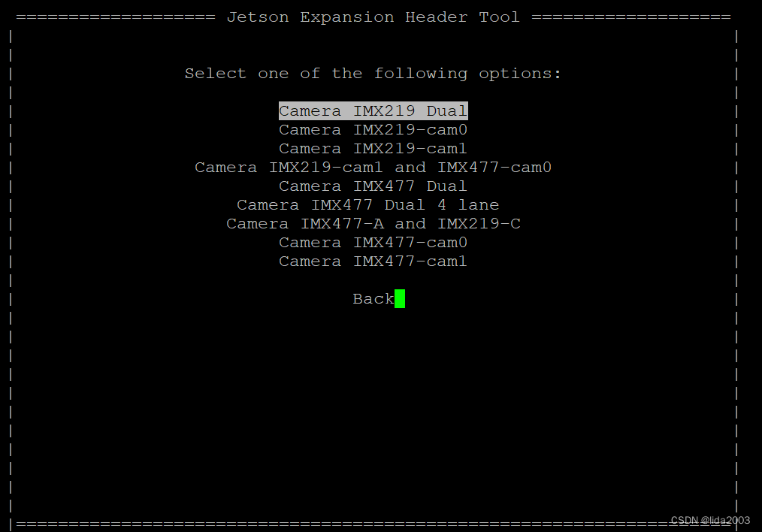762x532 pixels.
Task: Click the options prompt text
Action: (x=373, y=73)
